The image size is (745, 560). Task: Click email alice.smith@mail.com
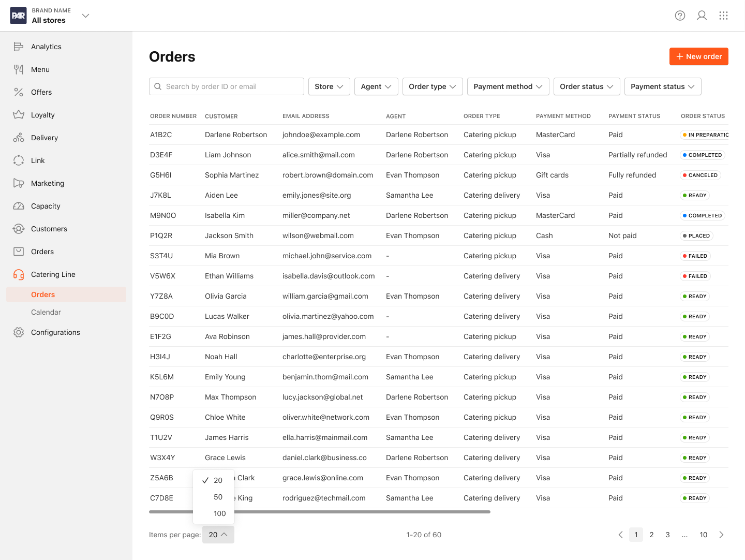coord(319,155)
